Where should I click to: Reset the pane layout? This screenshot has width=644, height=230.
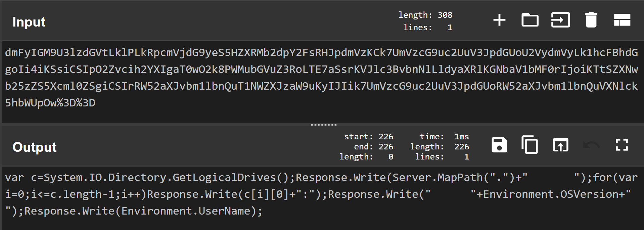click(622, 20)
